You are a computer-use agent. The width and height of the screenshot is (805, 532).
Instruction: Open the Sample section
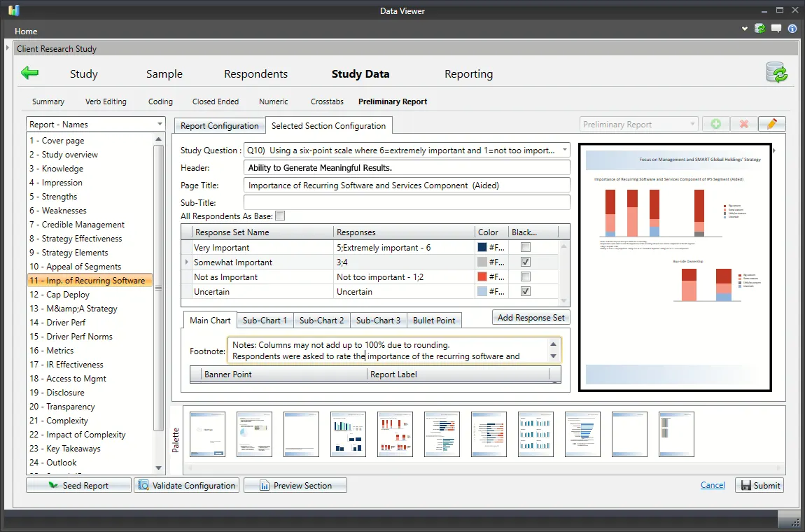pos(164,74)
